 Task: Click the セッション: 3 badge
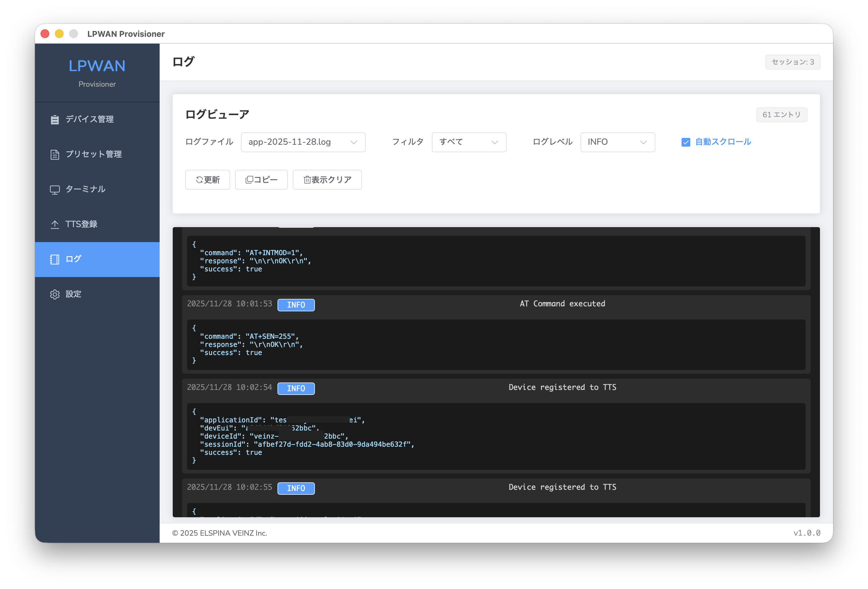[793, 62]
